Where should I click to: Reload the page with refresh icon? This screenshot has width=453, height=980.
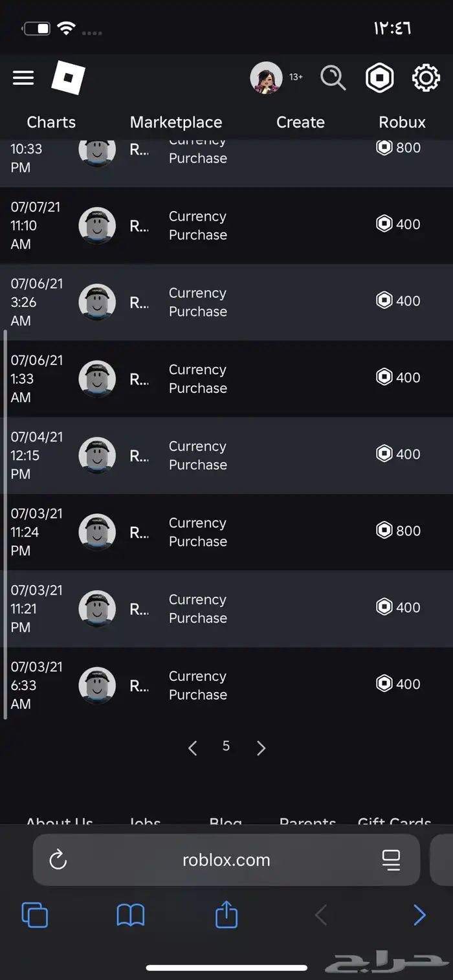(58, 860)
